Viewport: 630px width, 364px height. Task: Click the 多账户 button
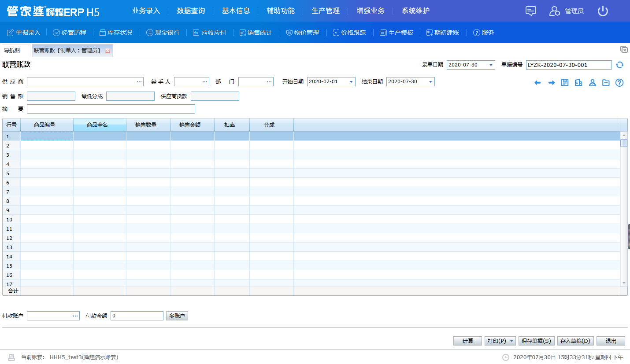coord(177,316)
